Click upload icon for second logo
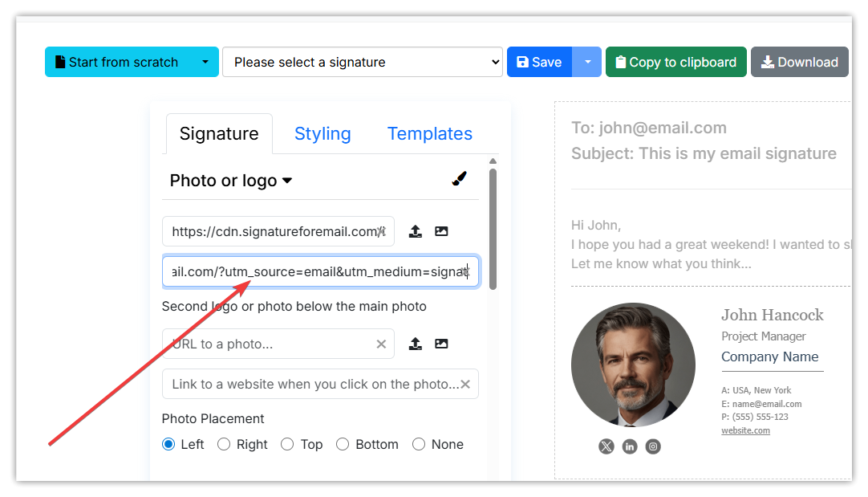The image size is (868, 497). tap(416, 344)
